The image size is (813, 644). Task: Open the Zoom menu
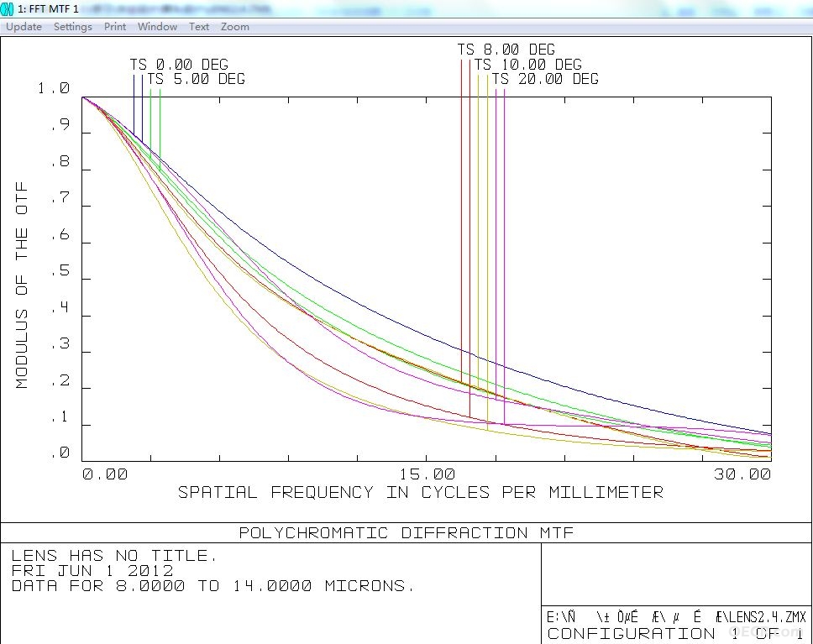pos(235,26)
